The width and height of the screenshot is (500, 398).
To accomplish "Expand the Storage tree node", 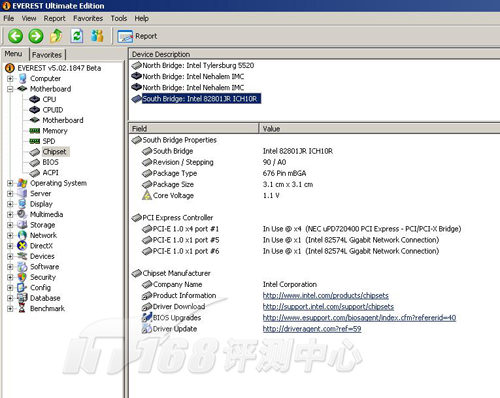I will click(x=10, y=225).
